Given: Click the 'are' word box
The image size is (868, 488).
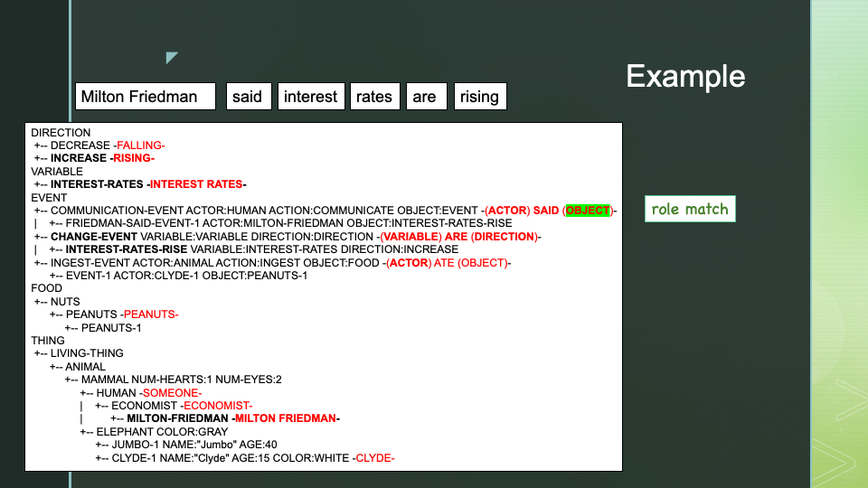Looking at the screenshot, I should tap(426, 97).
